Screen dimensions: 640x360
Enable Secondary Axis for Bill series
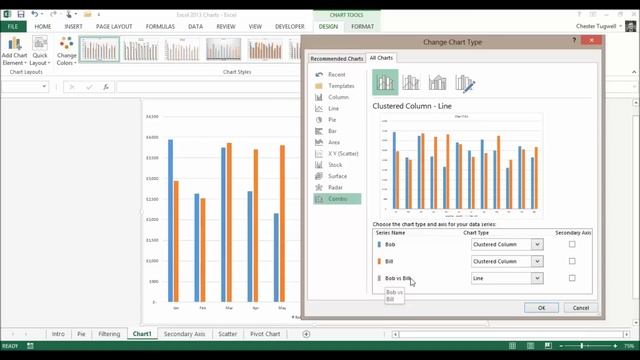click(x=572, y=261)
